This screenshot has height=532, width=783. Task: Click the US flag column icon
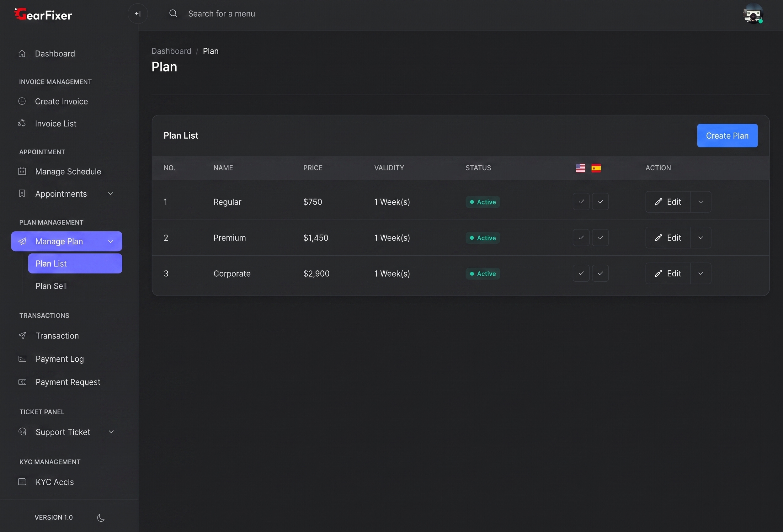pyautogui.click(x=581, y=168)
